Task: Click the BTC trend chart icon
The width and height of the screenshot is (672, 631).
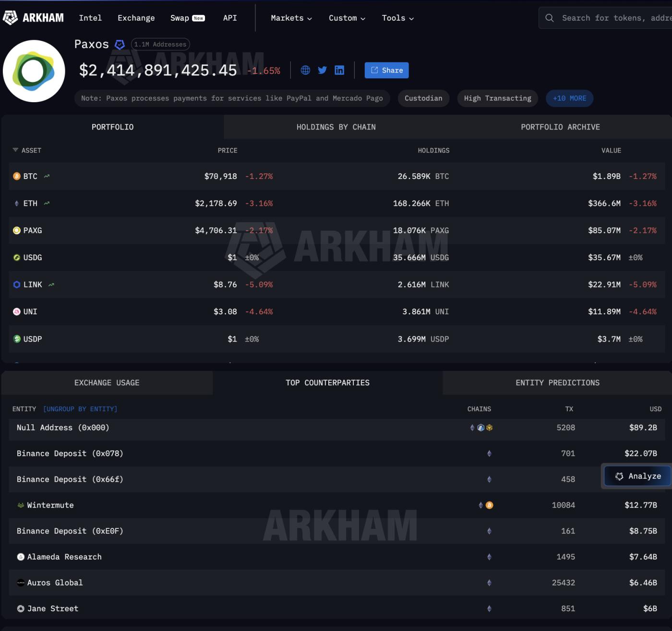Action: (x=47, y=176)
